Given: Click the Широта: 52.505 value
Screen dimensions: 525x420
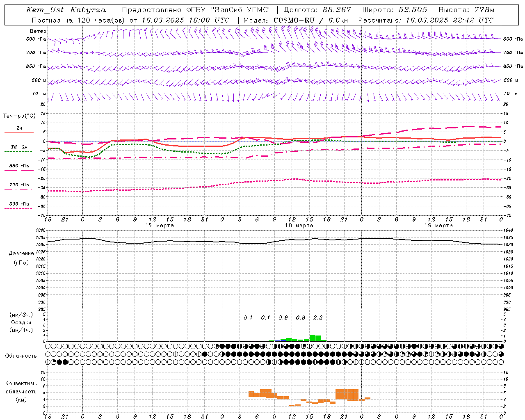Looking at the screenshot, I should (x=395, y=10).
